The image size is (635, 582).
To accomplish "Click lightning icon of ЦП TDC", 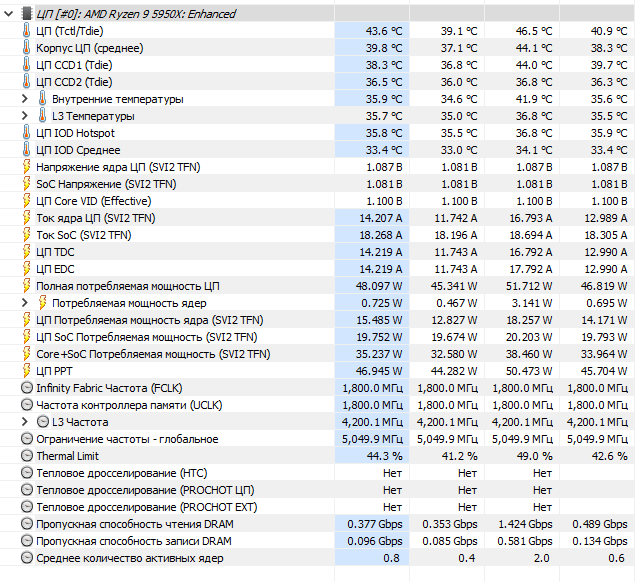I will (26, 252).
